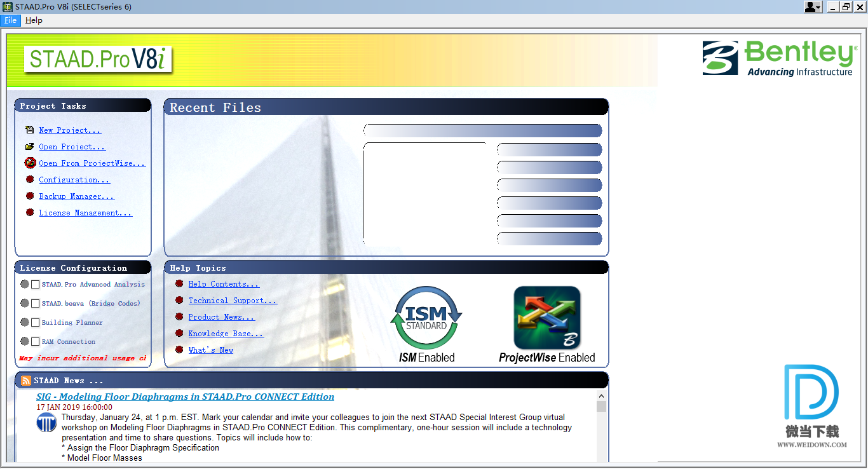Visit the Technical Support link
Viewport: 868px width, 469px height.
click(x=233, y=301)
